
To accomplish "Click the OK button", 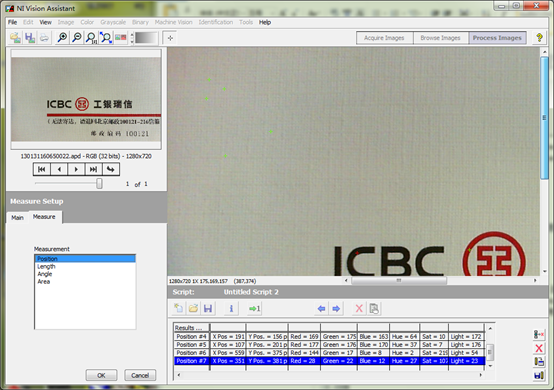I will click(101, 375).
